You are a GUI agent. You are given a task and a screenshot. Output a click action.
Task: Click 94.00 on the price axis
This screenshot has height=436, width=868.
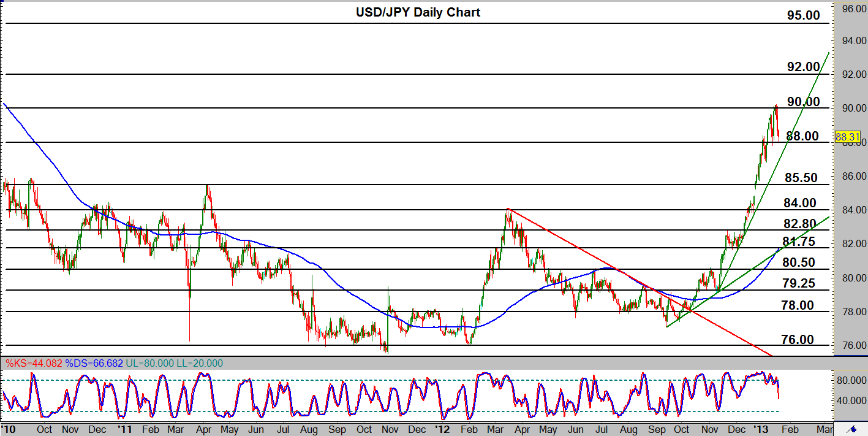click(853, 40)
